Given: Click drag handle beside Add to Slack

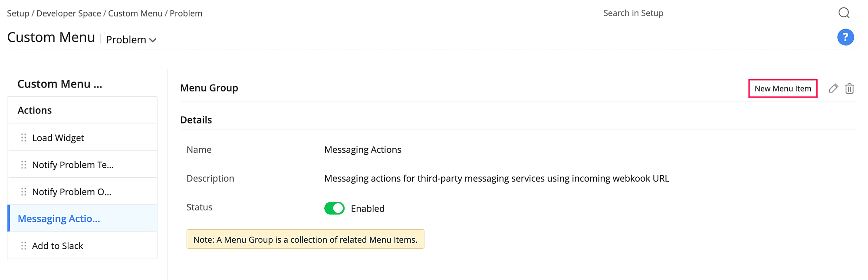Looking at the screenshot, I should coord(23,246).
